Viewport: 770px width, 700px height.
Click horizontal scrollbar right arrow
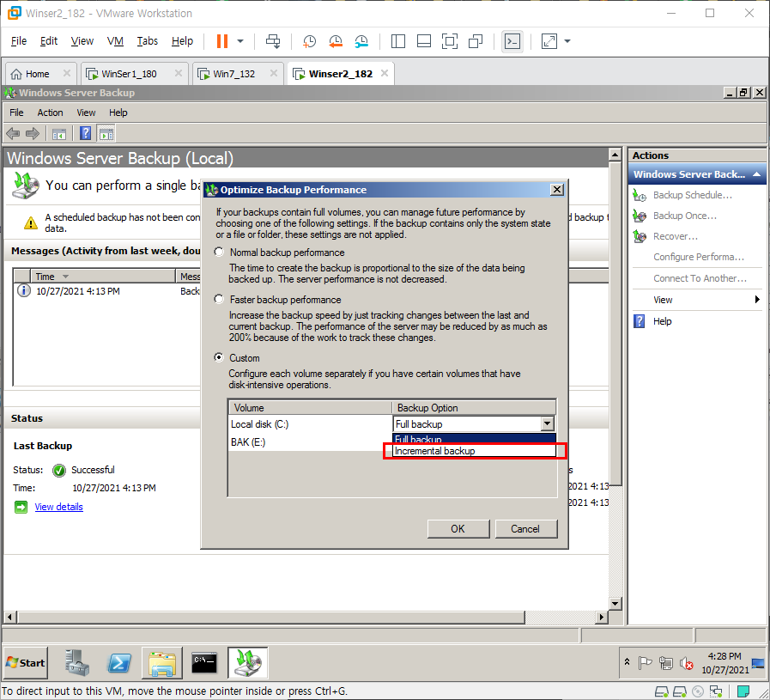602,617
